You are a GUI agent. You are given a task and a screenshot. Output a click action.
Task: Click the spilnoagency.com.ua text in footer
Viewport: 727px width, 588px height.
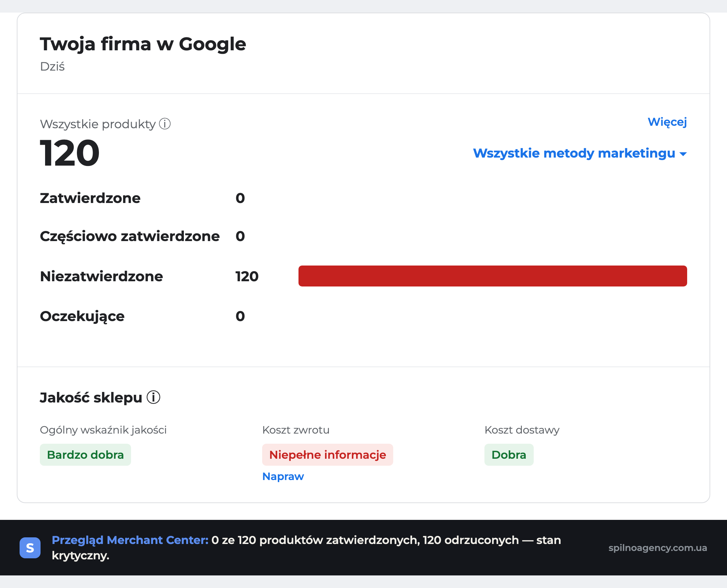point(657,548)
